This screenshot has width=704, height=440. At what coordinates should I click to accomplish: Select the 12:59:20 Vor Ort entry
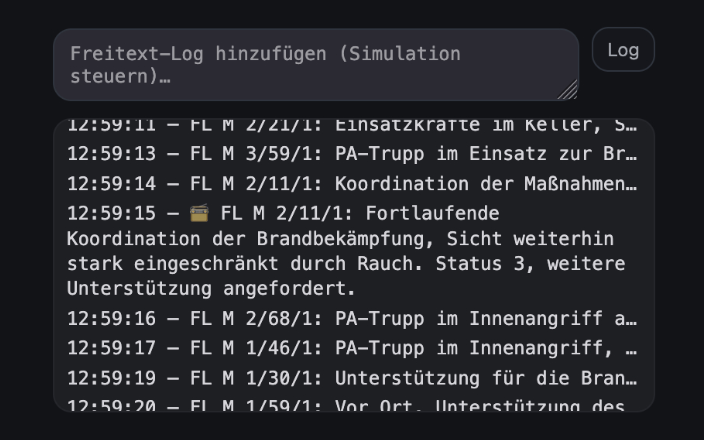352,405
